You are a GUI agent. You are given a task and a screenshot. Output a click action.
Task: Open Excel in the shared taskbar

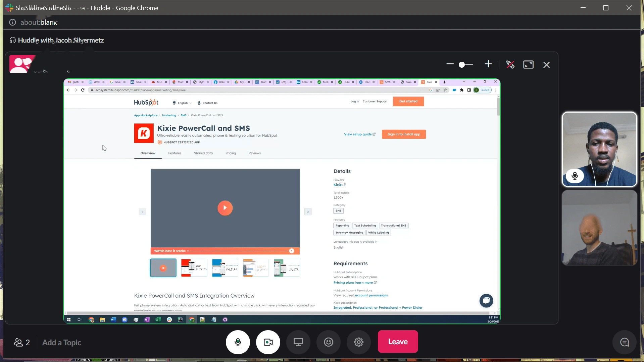[x=158, y=320]
